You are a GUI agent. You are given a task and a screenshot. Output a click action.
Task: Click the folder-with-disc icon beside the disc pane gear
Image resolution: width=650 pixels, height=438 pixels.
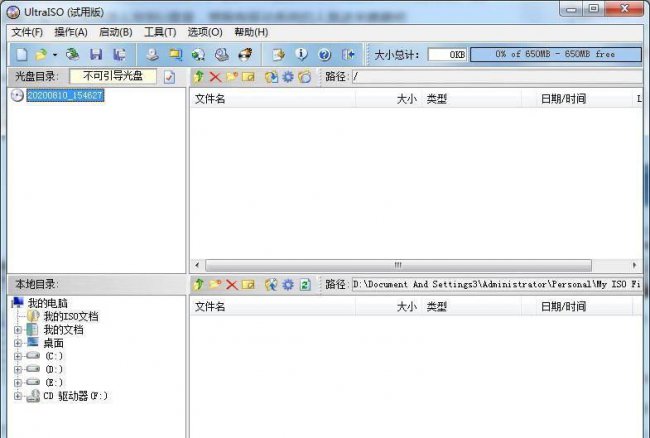[305, 77]
